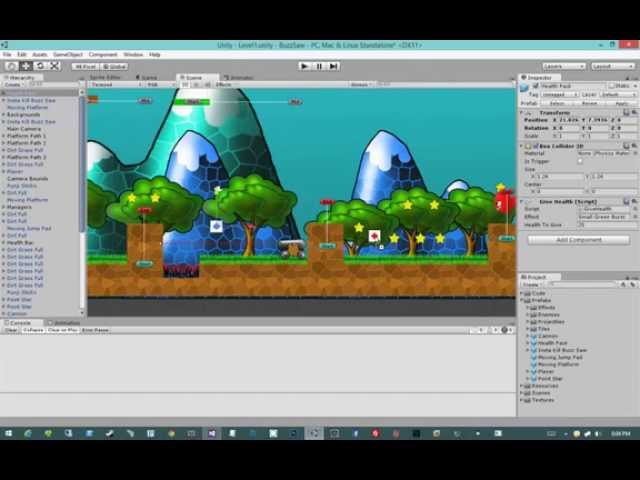Open the Give Health script gear menu

pyautogui.click(x=635, y=202)
